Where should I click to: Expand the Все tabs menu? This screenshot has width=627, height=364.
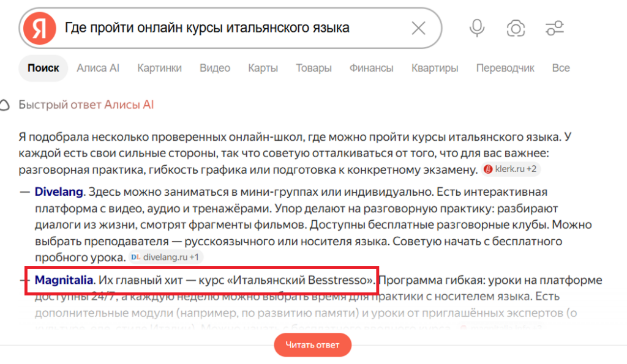click(x=561, y=68)
